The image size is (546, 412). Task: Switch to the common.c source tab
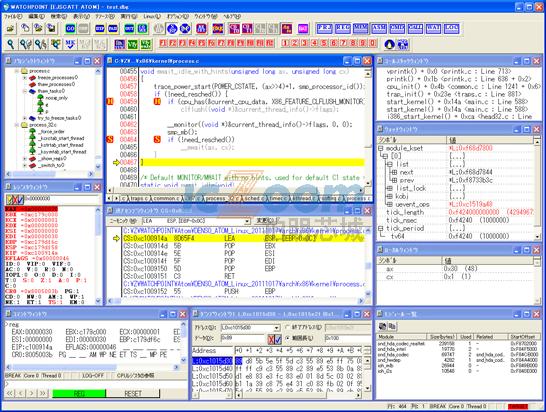click(x=166, y=198)
